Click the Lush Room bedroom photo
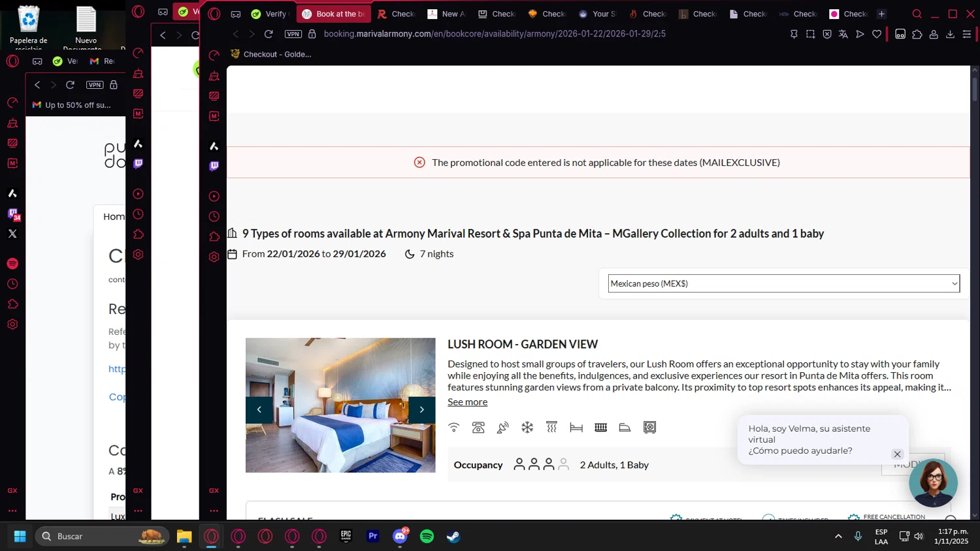 pos(340,405)
